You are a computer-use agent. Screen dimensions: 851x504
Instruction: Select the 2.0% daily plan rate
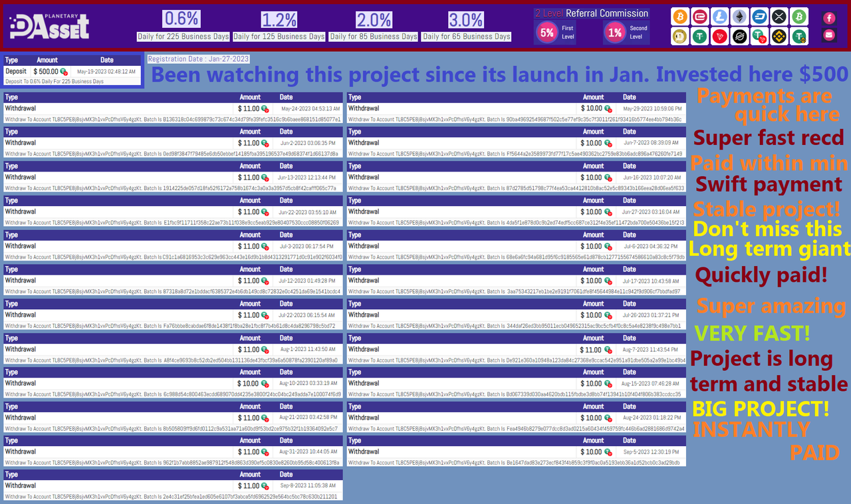tap(374, 19)
